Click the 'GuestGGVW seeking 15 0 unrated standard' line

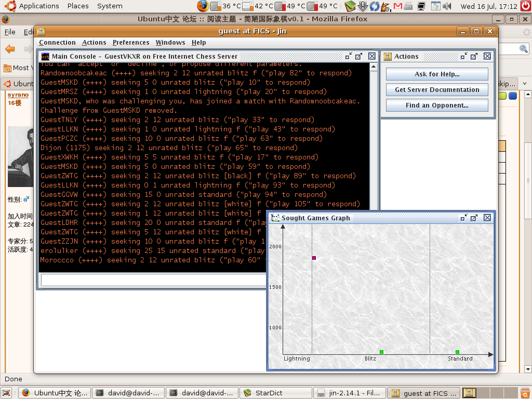coord(183,195)
